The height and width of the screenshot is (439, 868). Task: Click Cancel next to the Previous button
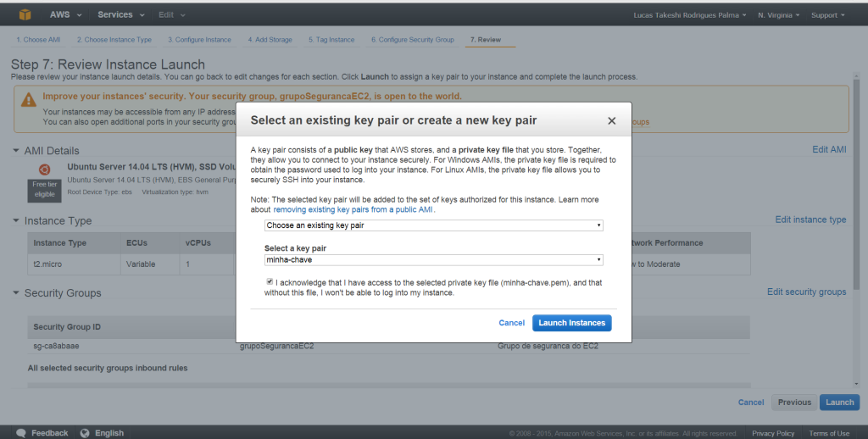(751, 403)
